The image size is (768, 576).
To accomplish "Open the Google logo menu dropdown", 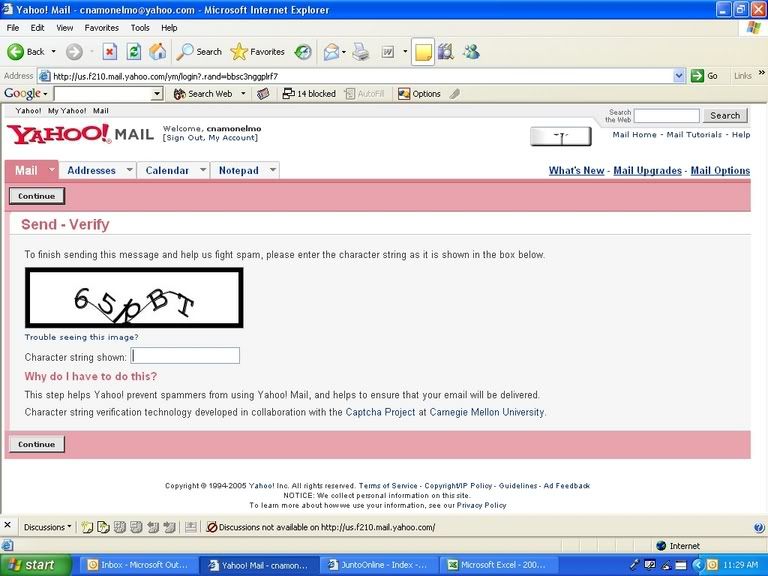I will [45, 94].
